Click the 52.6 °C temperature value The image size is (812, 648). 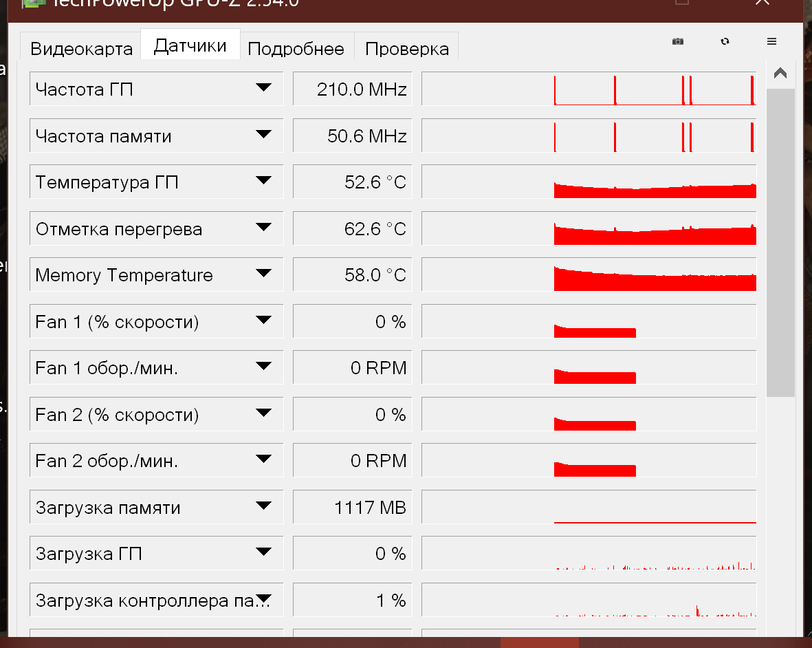coord(353,182)
